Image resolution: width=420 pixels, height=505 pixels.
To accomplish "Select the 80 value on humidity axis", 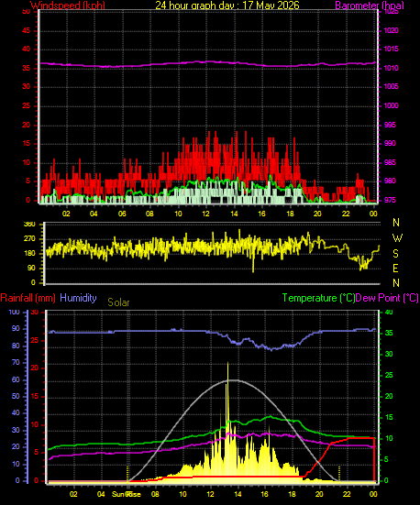I will (16, 346).
